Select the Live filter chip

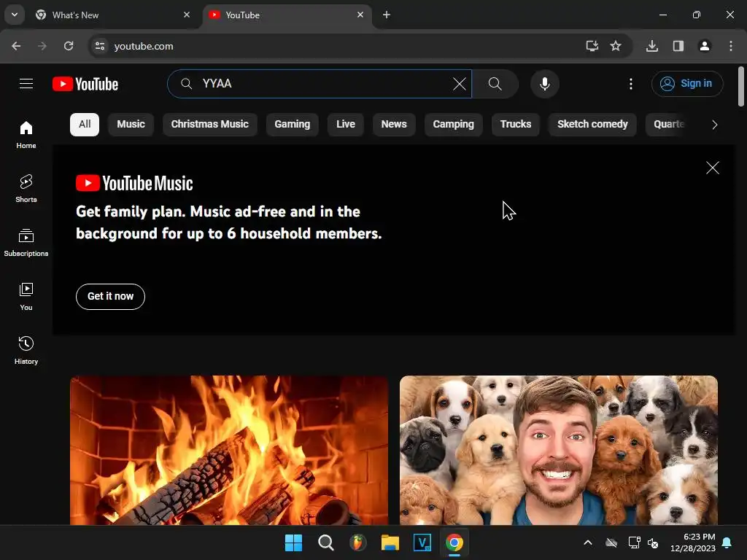coord(345,124)
